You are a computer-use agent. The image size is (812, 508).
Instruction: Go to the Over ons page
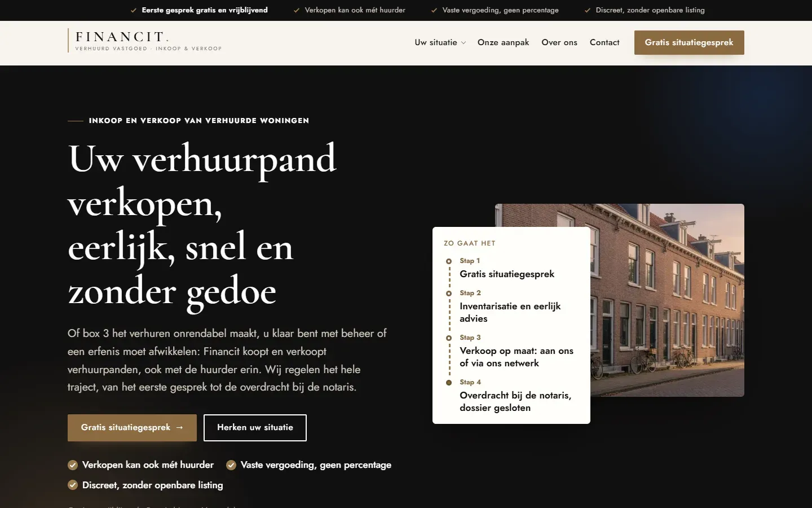pos(559,42)
